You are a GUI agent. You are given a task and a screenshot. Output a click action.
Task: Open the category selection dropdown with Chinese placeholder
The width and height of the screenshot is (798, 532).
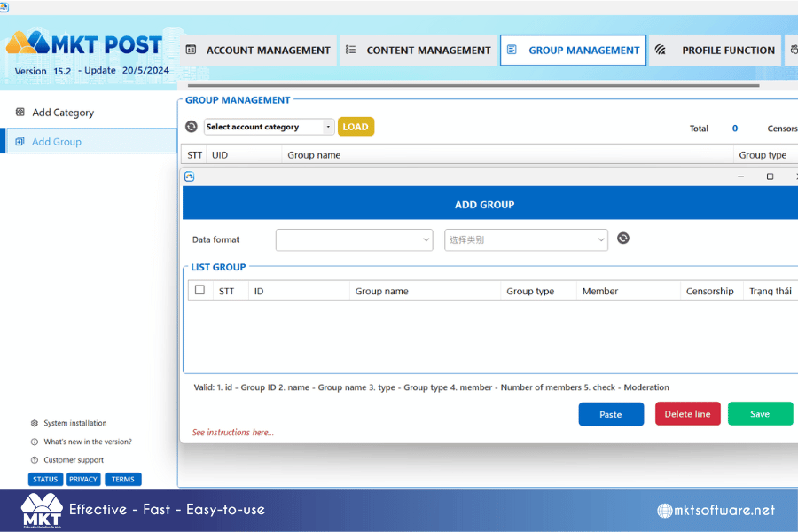click(x=526, y=239)
